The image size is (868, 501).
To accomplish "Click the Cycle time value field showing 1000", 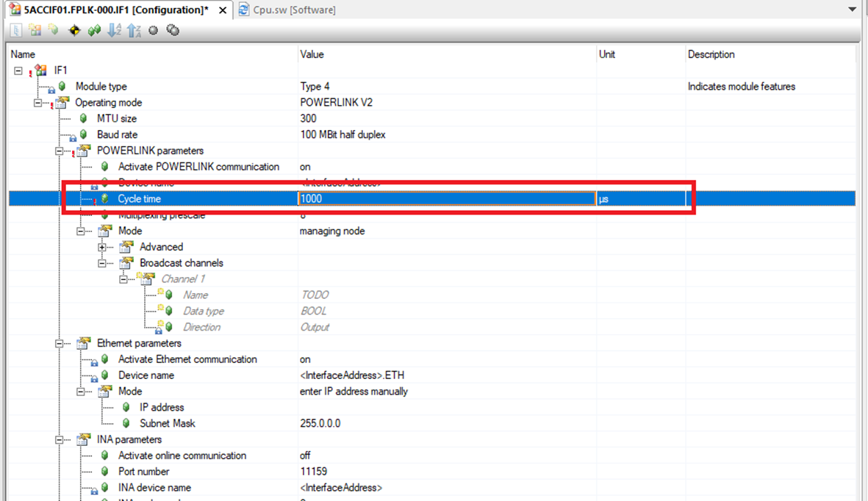I will point(445,198).
